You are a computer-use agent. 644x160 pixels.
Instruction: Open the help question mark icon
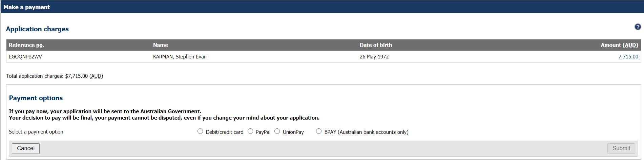pyautogui.click(x=638, y=27)
